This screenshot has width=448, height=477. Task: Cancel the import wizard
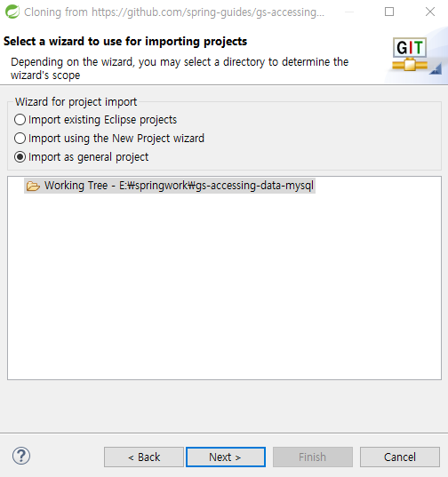click(400, 457)
